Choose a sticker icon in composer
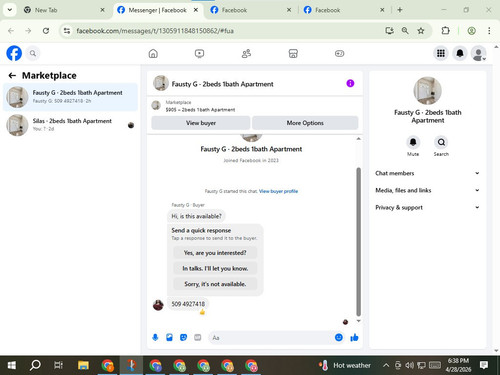The height and width of the screenshot is (375, 500). pyautogui.click(x=183, y=338)
